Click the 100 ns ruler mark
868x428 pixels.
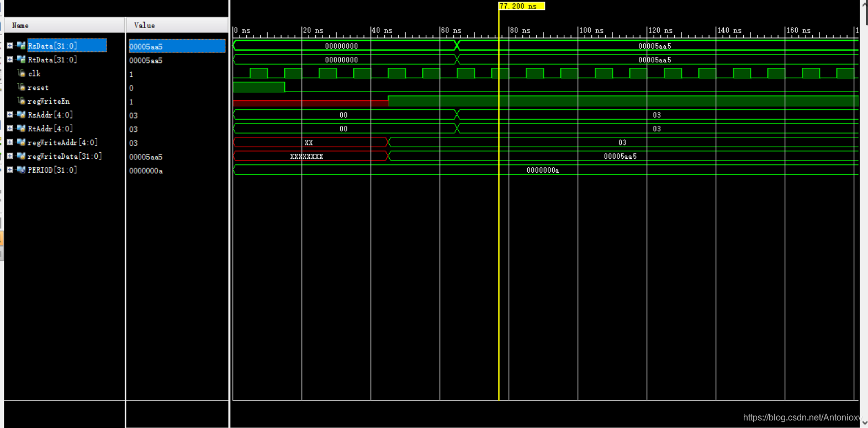coord(591,30)
